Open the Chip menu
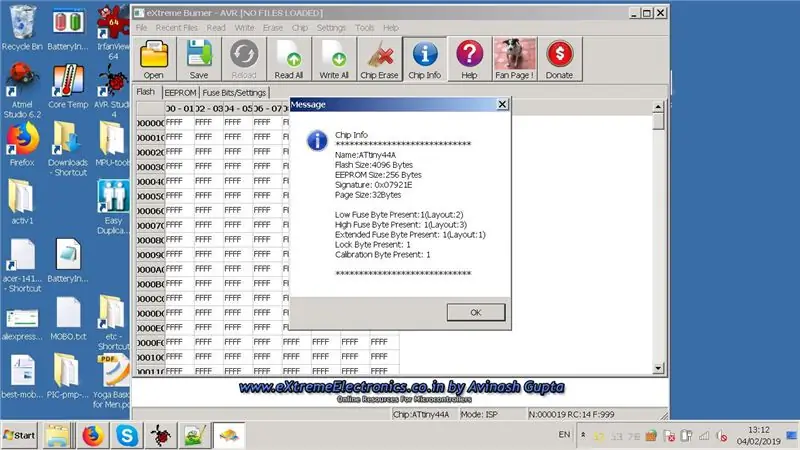Screen dimensions: 800x450 click(299, 28)
